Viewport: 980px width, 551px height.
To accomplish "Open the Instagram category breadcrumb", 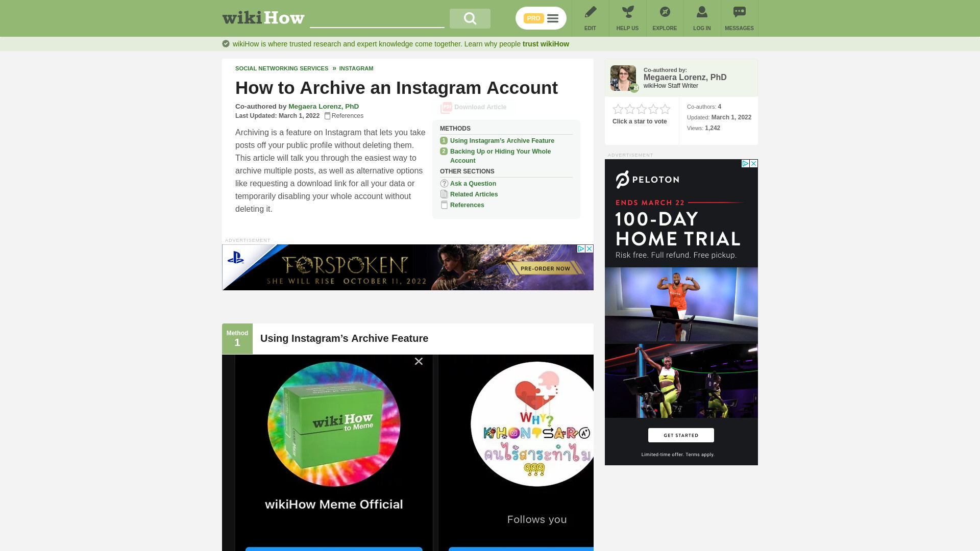I will point(356,68).
